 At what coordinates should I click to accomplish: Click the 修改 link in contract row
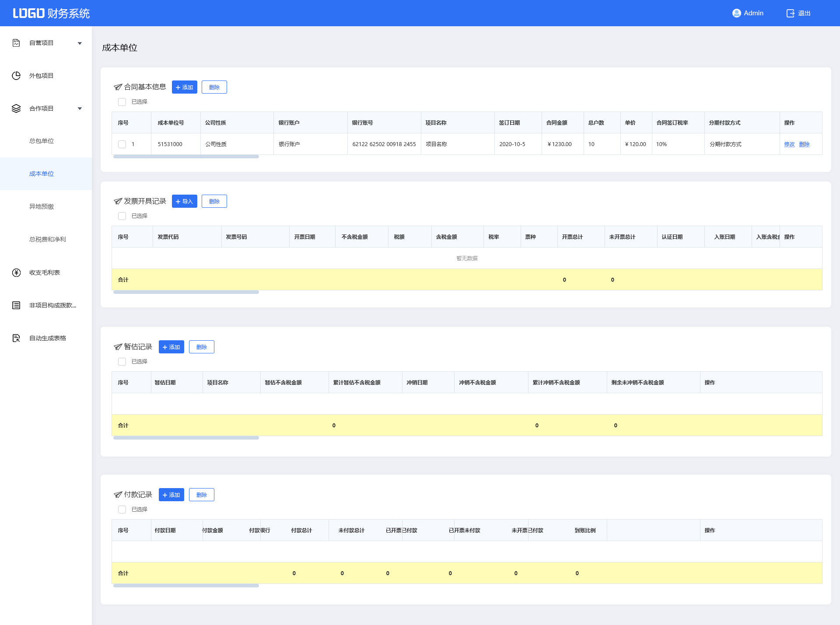[789, 144]
